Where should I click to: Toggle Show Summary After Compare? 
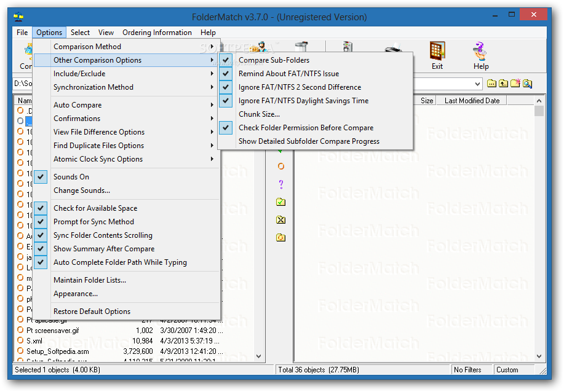point(127,249)
